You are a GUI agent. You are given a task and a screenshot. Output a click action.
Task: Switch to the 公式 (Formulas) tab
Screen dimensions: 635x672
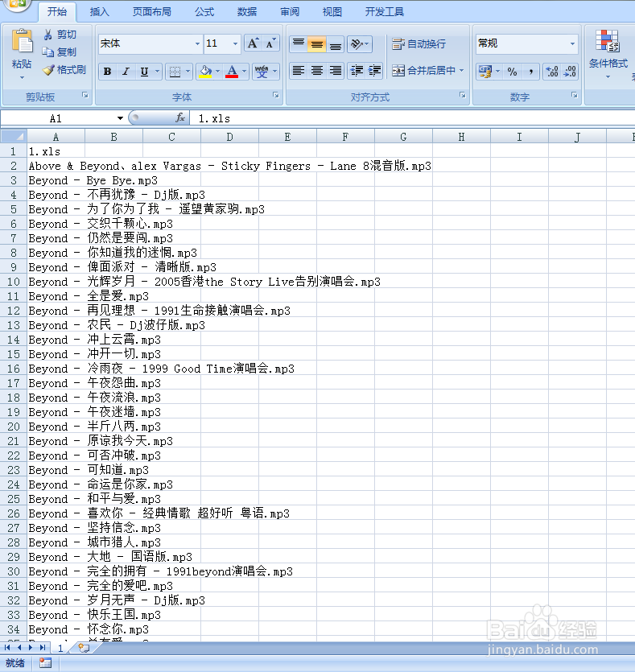(204, 11)
